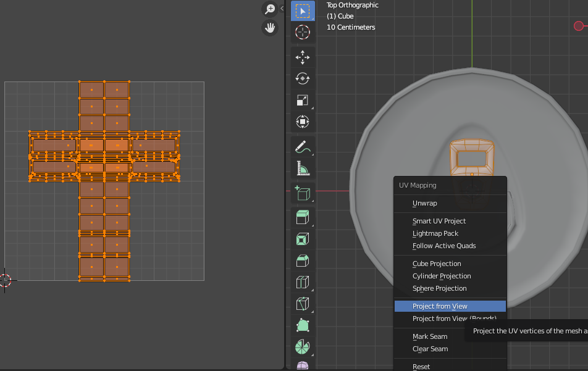Viewport: 588px width, 371px height.
Task: Click Project from View
Action: [x=450, y=306]
